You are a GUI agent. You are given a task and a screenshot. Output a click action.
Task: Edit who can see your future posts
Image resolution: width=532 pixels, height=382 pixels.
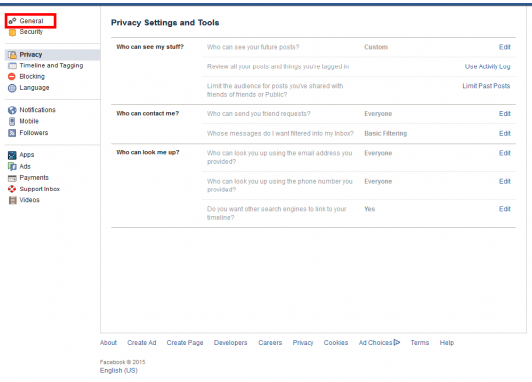pos(505,47)
